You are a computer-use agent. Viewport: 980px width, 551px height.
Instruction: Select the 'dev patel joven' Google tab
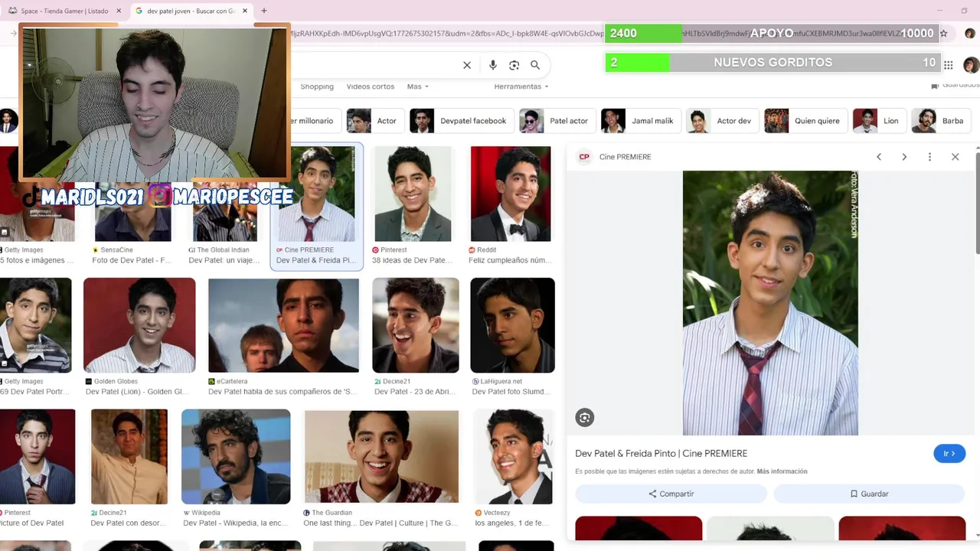tap(191, 11)
